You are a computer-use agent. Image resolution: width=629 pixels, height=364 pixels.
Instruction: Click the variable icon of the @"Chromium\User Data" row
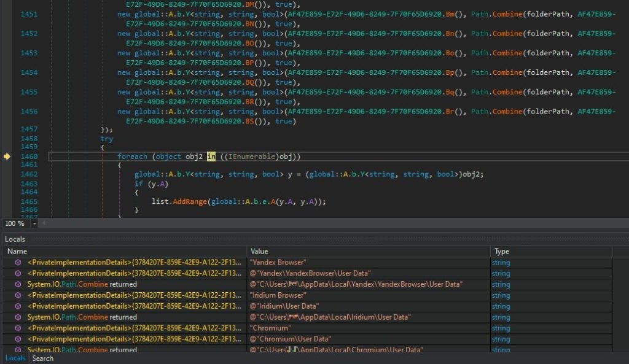coord(18,339)
